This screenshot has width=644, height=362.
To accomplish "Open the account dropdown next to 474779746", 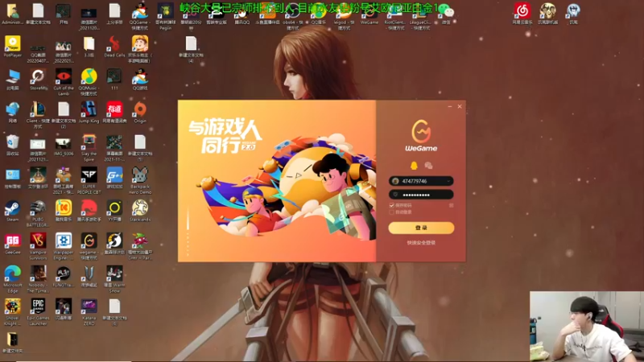I will [x=449, y=181].
